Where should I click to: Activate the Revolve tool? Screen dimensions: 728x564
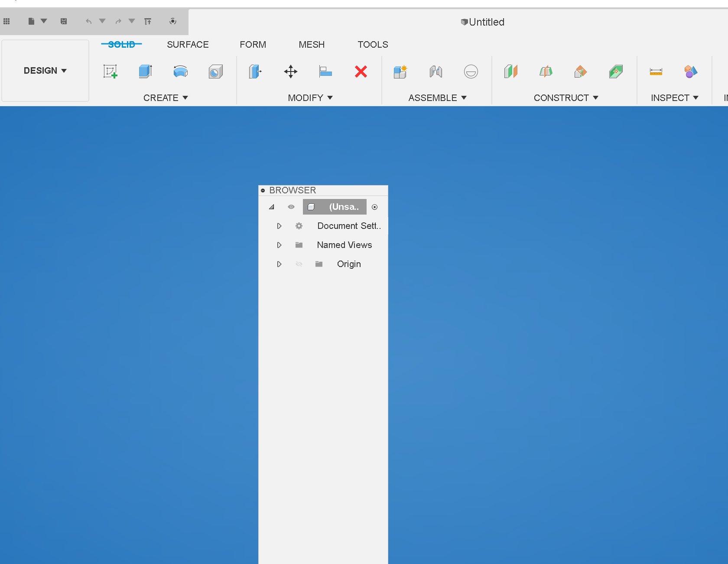[180, 72]
